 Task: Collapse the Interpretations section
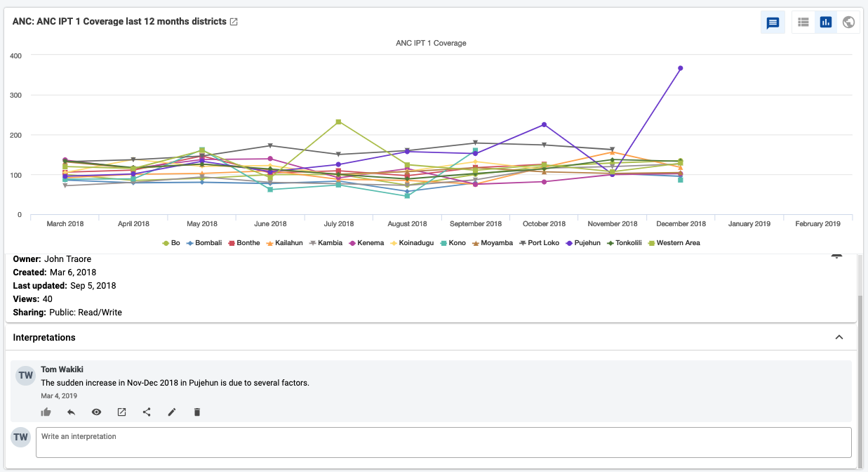tap(839, 337)
